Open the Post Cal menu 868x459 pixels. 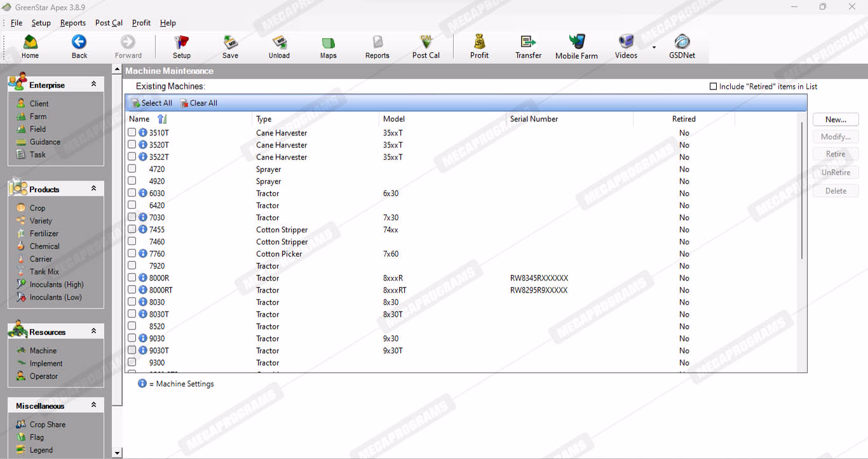click(x=109, y=23)
